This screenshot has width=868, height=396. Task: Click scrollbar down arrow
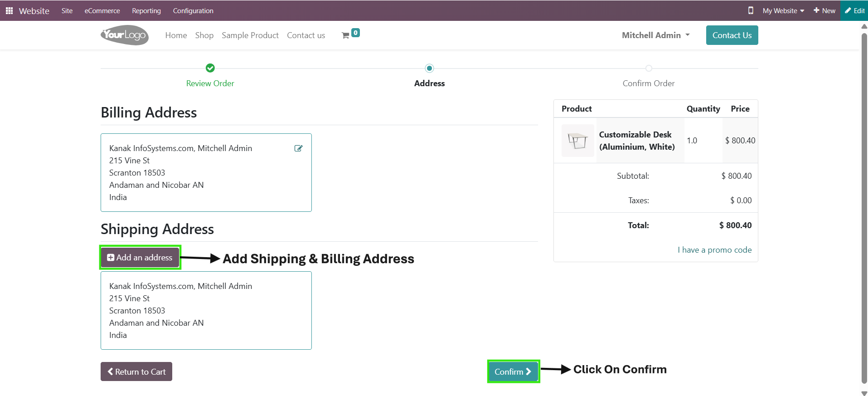864,393
